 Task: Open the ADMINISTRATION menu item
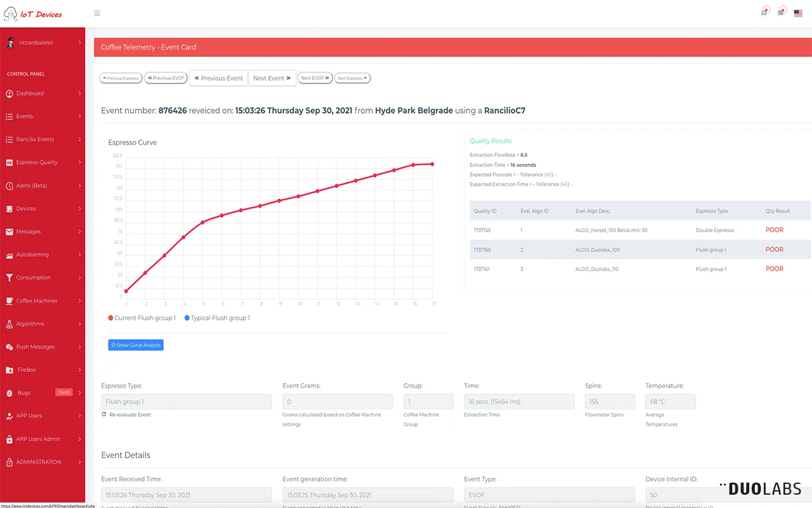pos(39,462)
